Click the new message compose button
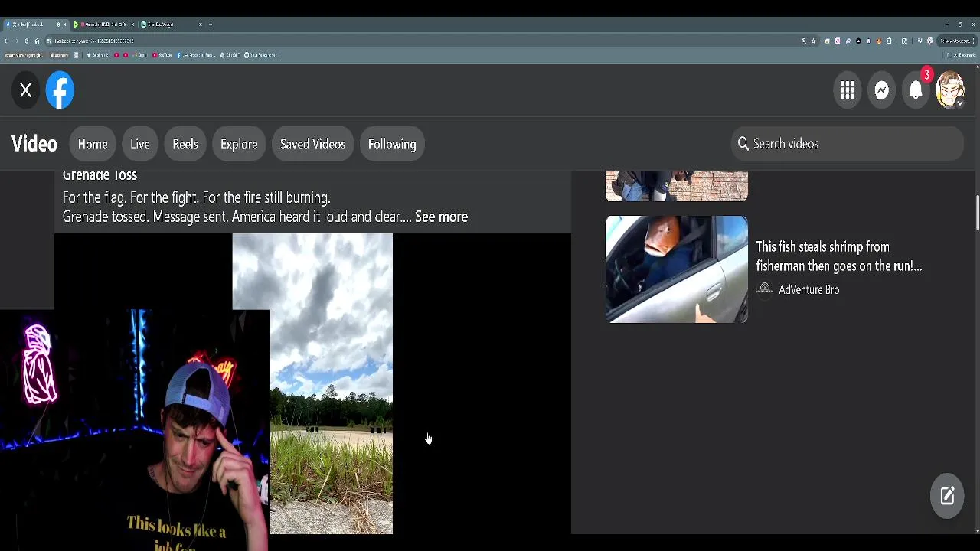The width and height of the screenshot is (980, 551). (x=947, y=496)
